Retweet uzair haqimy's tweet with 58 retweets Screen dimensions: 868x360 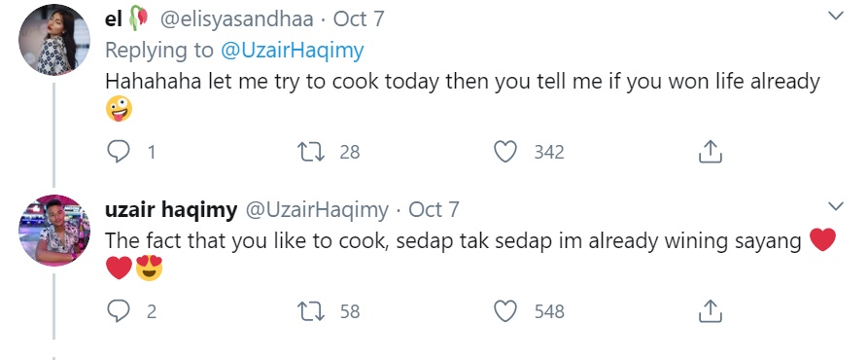pos(311,310)
